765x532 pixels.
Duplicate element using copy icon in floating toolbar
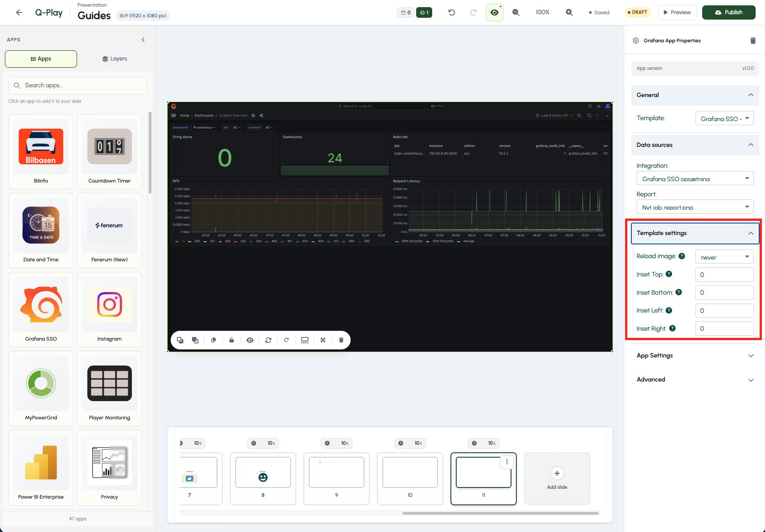tap(213, 340)
